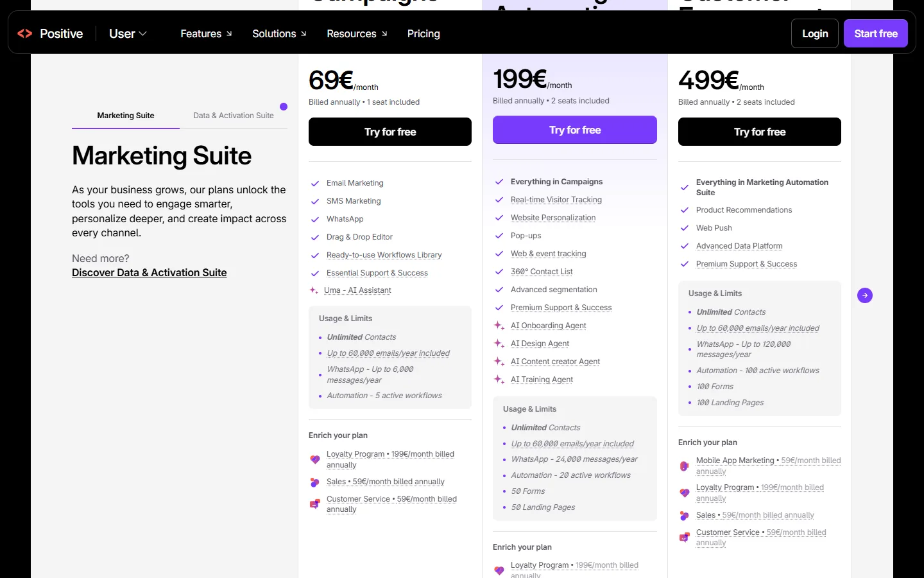This screenshot has width=924, height=578.
Task: Click the Positive logo icon
Action: 25,33
